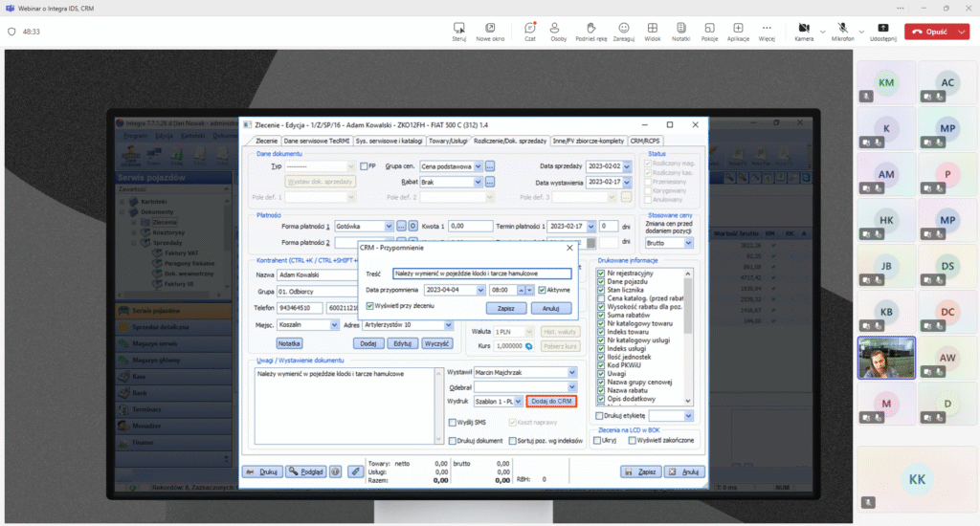The height and width of the screenshot is (526, 980).
Task: Click ellipsis button next to Forma płatności 1
Action: [x=401, y=226]
